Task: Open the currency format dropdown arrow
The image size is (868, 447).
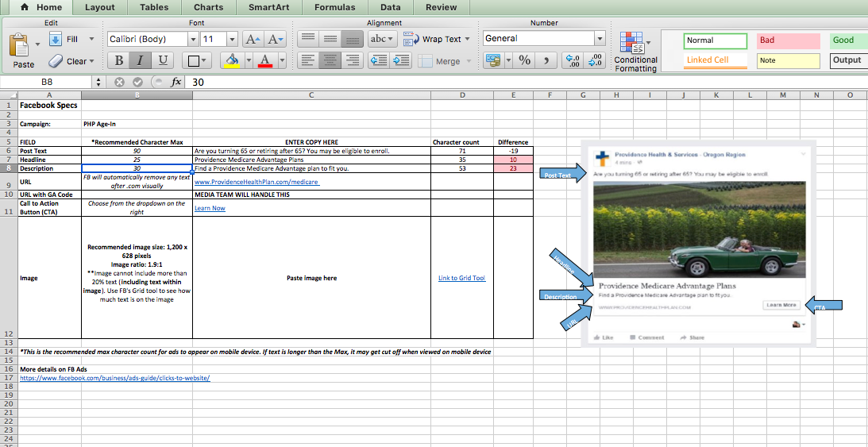Action: tap(507, 60)
